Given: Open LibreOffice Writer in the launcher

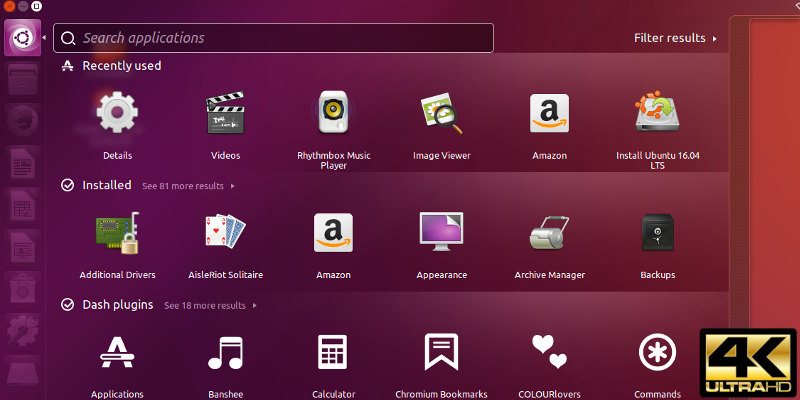Looking at the screenshot, I should [23, 163].
